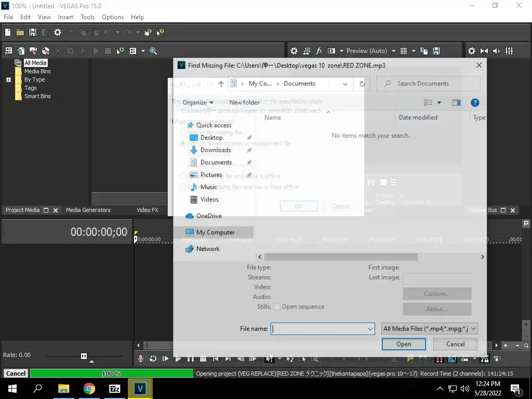Open the Insert menu
The width and height of the screenshot is (532, 399).
point(65,17)
